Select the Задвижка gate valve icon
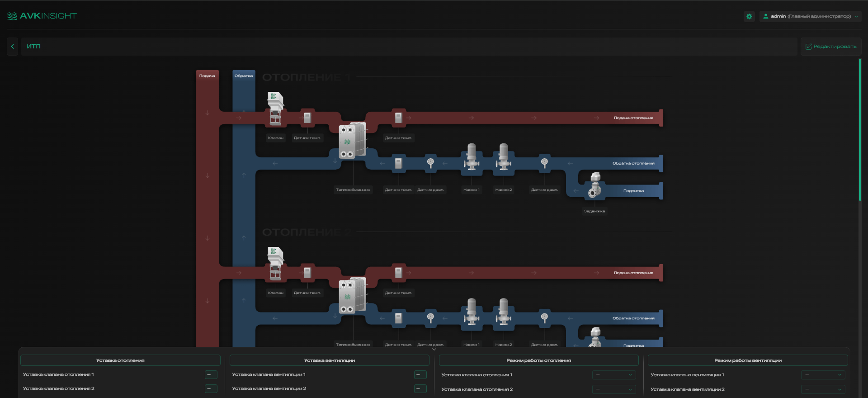The width and height of the screenshot is (868, 398). click(x=595, y=185)
